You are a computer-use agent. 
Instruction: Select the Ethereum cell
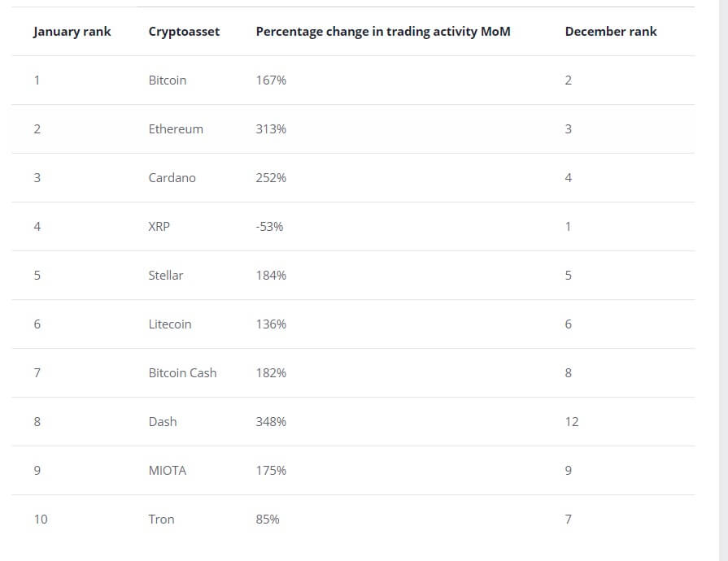pyautogui.click(x=176, y=129)
